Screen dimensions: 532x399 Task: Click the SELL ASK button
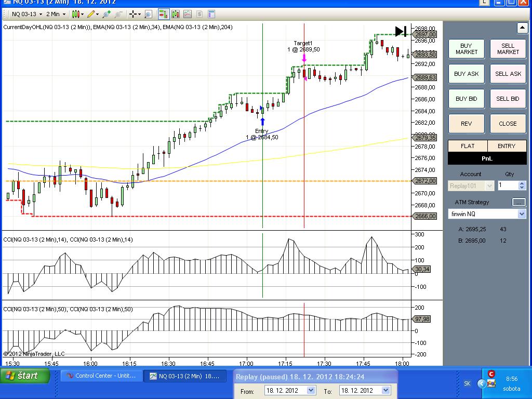[508, 74]
